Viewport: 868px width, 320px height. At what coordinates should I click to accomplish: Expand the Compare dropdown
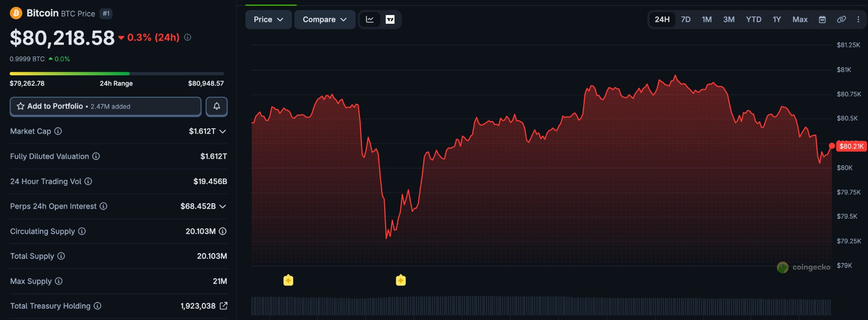[x=325, y=20]
